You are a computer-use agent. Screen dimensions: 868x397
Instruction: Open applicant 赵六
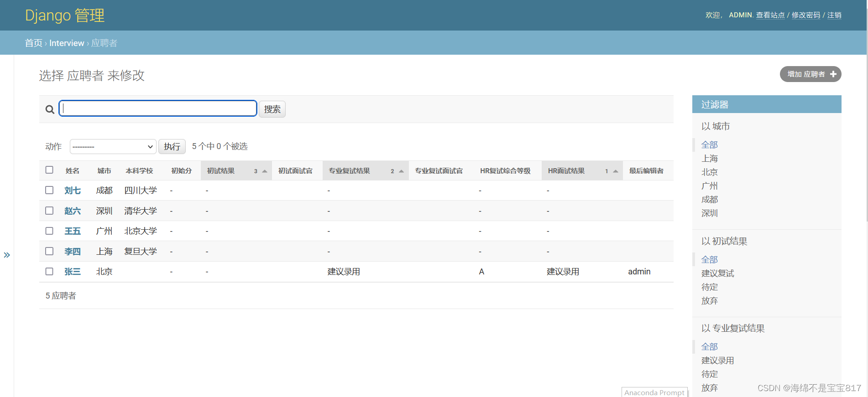click(x=73, y=211)
